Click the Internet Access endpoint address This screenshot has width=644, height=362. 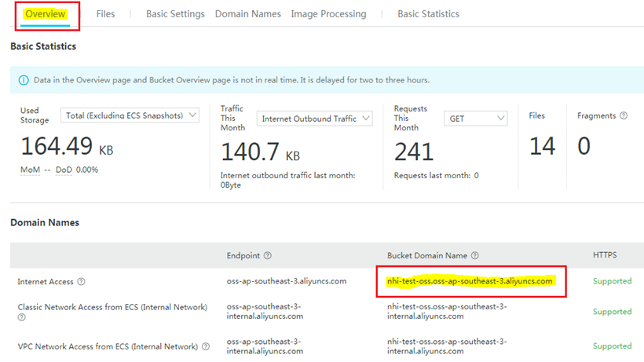click(x=286, y=281)
